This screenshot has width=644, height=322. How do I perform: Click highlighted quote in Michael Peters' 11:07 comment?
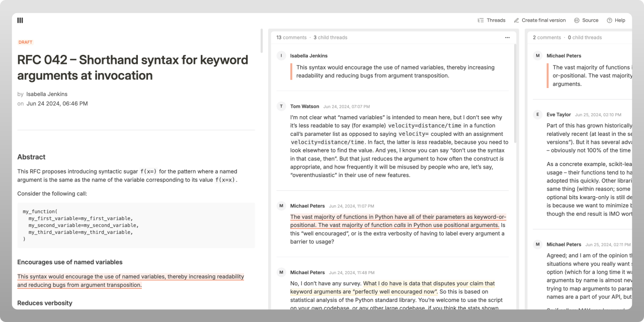397,221
